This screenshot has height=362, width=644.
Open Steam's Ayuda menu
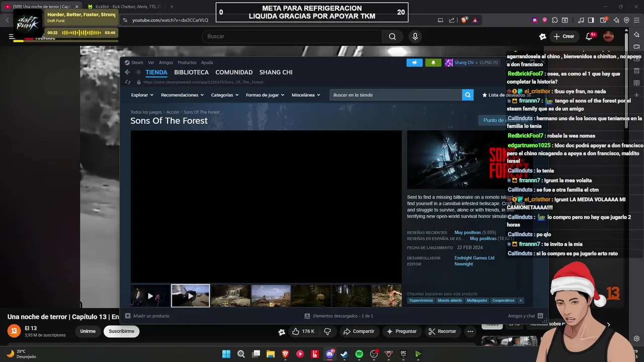(x=207, y=63)
